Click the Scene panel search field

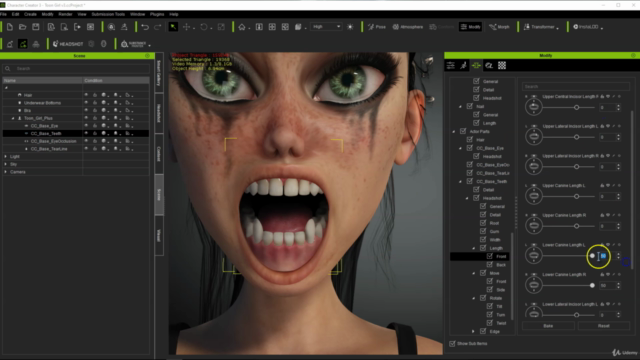pos(76,69)
